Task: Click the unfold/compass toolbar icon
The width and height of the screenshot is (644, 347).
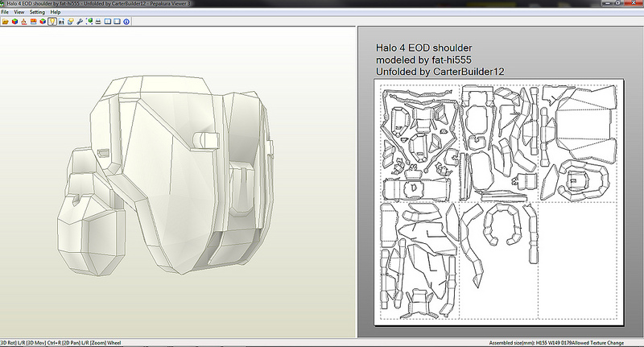Action: tap(24, 22)
